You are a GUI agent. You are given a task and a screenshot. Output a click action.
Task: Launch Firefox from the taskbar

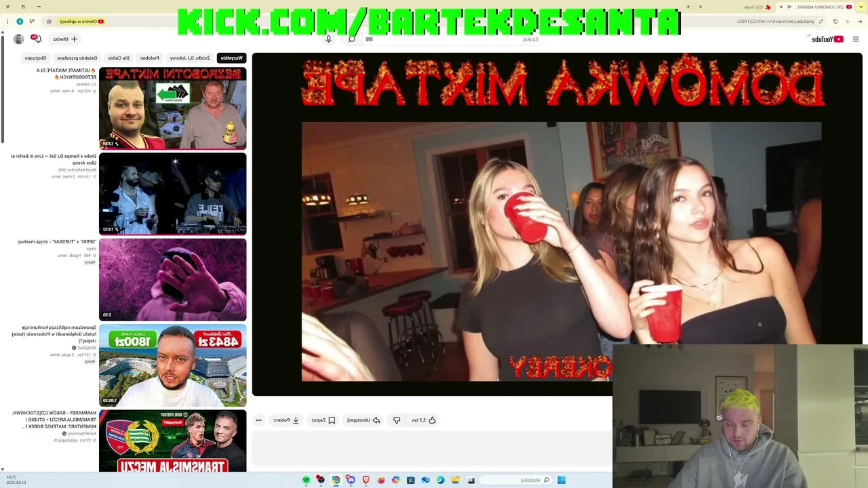click(381, 481)
